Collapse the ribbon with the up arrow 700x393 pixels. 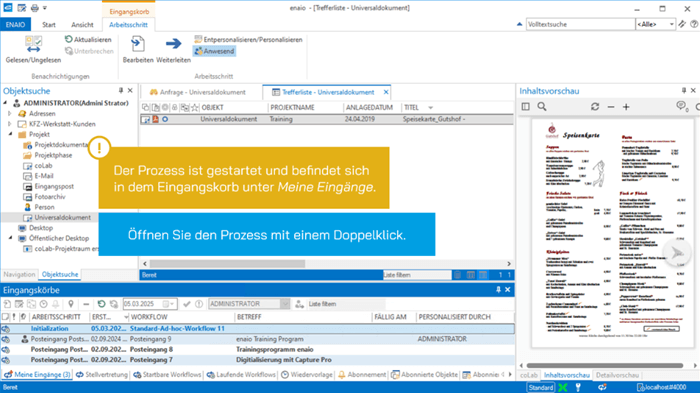point(519,24)
